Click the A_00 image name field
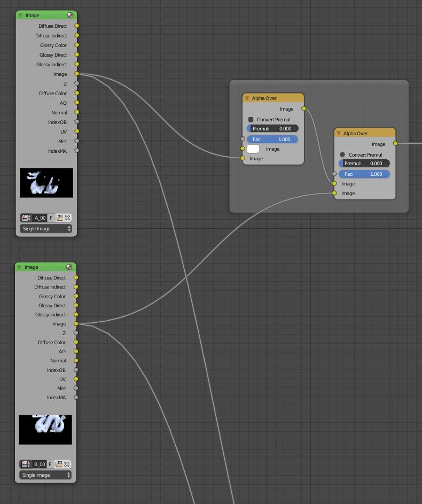This screenshot has width=422, height=504. pyautogui.click(x=40, y=218)
